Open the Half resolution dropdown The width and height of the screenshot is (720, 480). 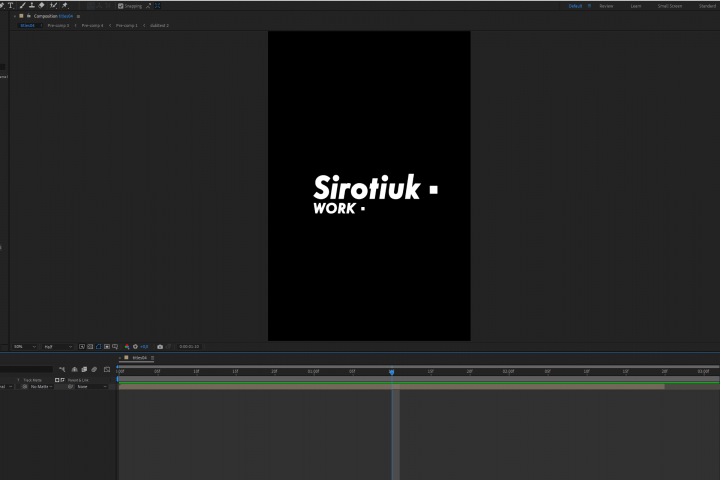point(58,347)
